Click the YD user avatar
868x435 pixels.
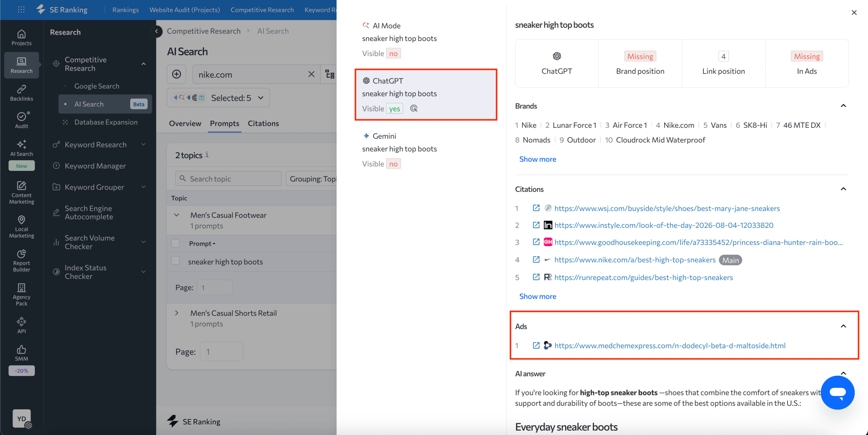(x=22, y=418)
